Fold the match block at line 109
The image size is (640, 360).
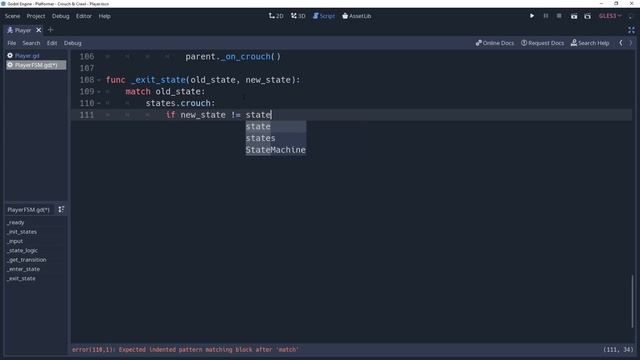[99, 92]
